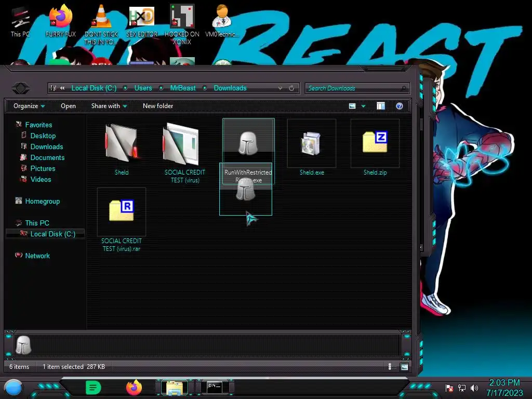
Task: Launch Firefox from the taskbar
Action: point(134,388)
